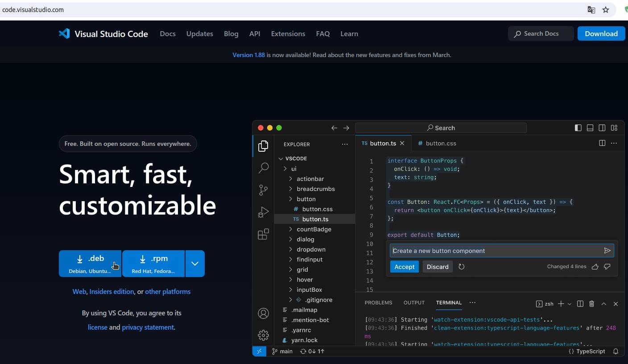Click the customize layout icon in title bar
The height and width of the screenshot is (364, 628).
(x=614, y=128)
